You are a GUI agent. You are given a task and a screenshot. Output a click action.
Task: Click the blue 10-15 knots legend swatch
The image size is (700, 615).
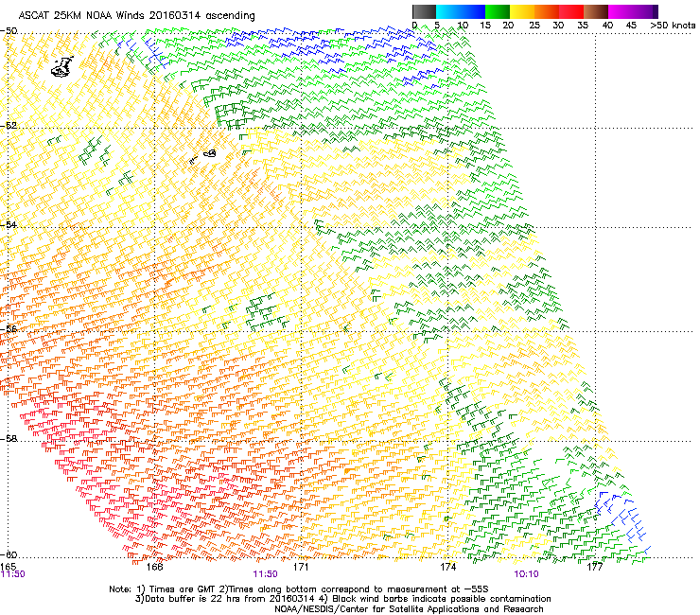(473, 11)
